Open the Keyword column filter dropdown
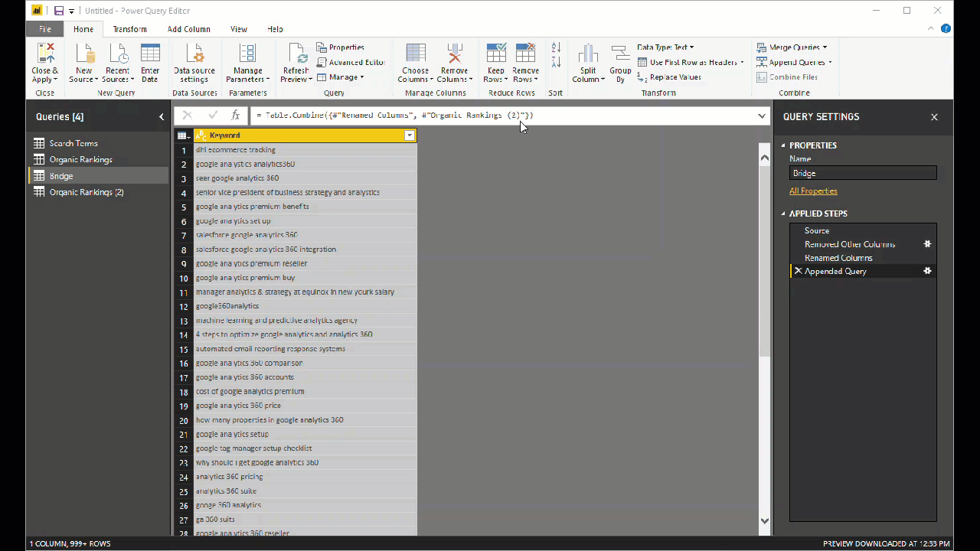980x551 pixels. (410, 135)
